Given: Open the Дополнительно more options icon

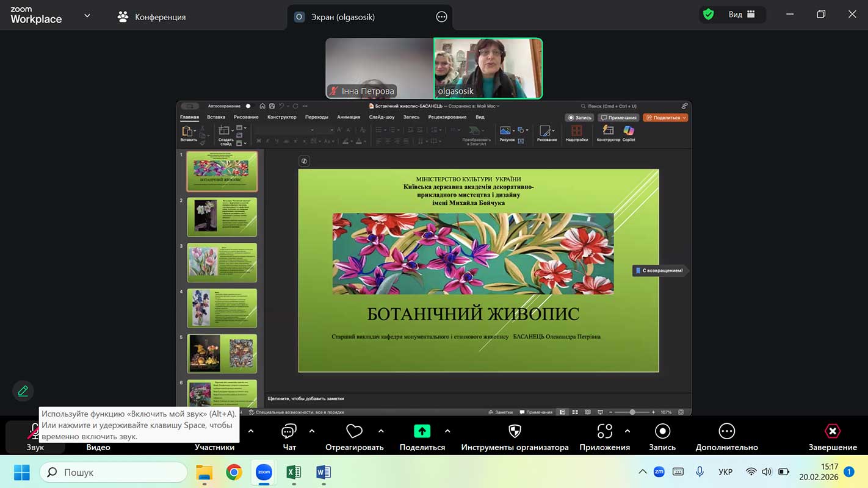Looking at the screenshot, I should [726, 432].
